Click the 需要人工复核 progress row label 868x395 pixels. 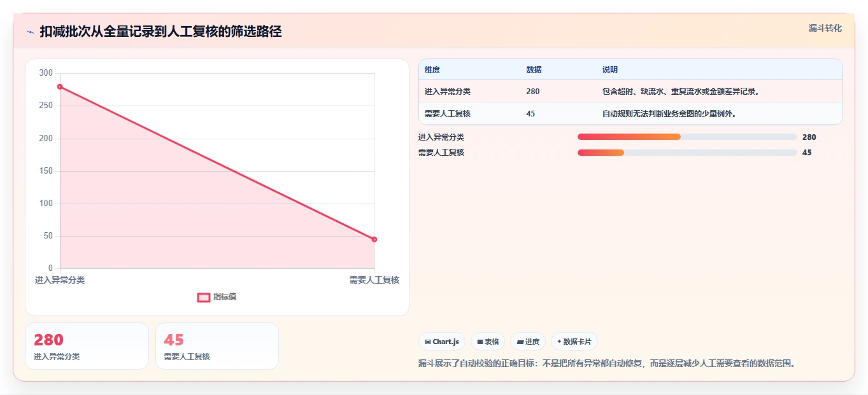441,153
